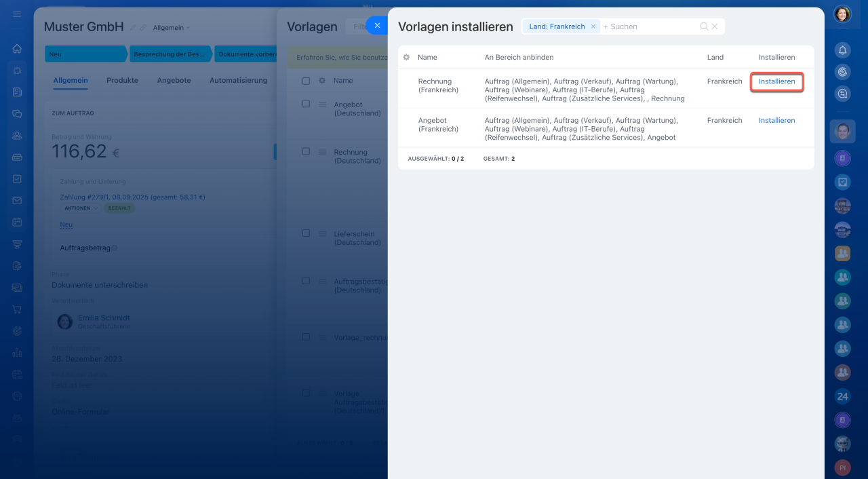Open Emilia Schmidt profile link

coord(104,318)
